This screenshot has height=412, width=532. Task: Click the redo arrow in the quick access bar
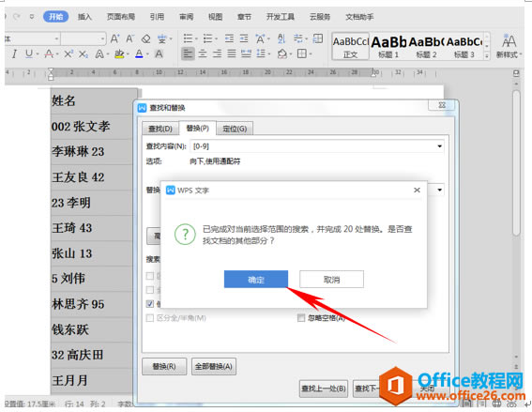17,16
